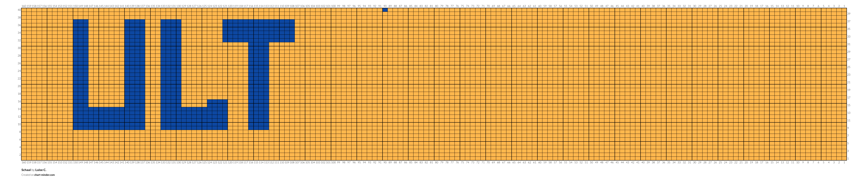Click the raised foot end of the blue L
868x181 pixels.
coord(217,115)
